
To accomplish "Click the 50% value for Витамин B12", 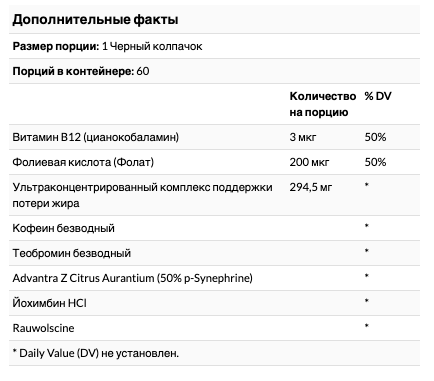I will (375, 137).
